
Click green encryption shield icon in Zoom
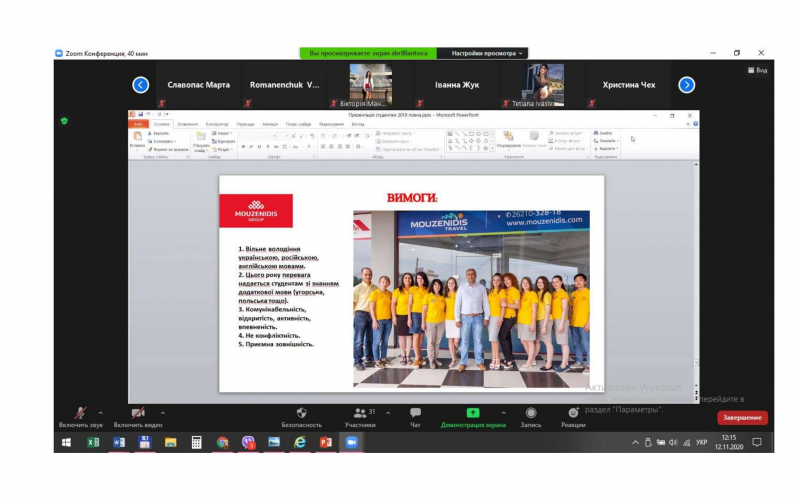pos(64,121)
